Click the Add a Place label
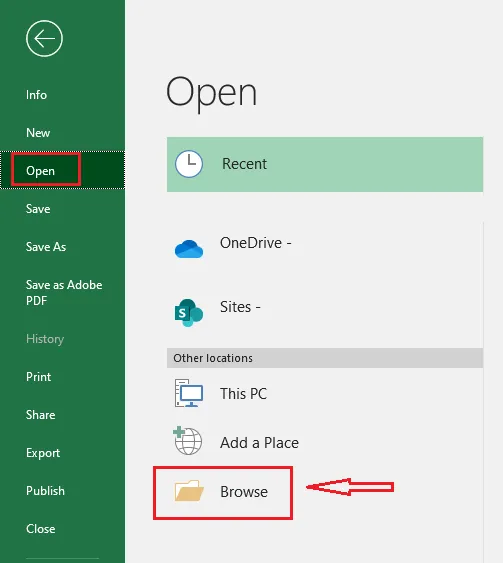 259,443
